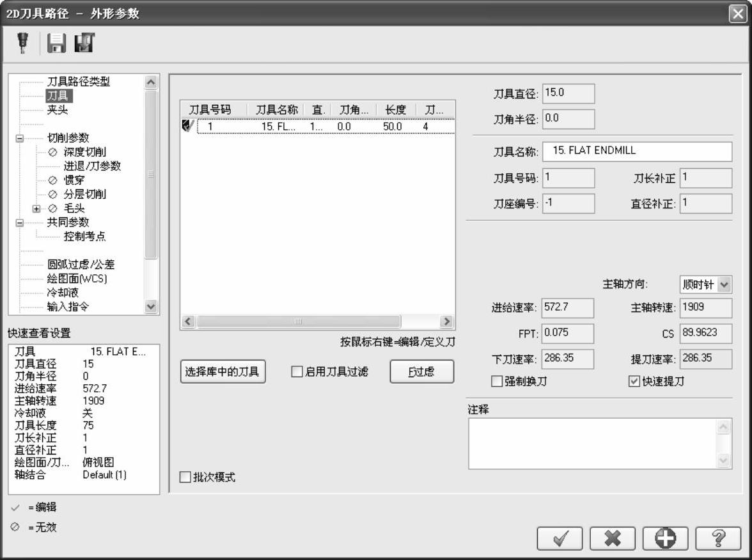
Task: Collapse the 共同参数 tree node
Action: click(x=20, y=222)
